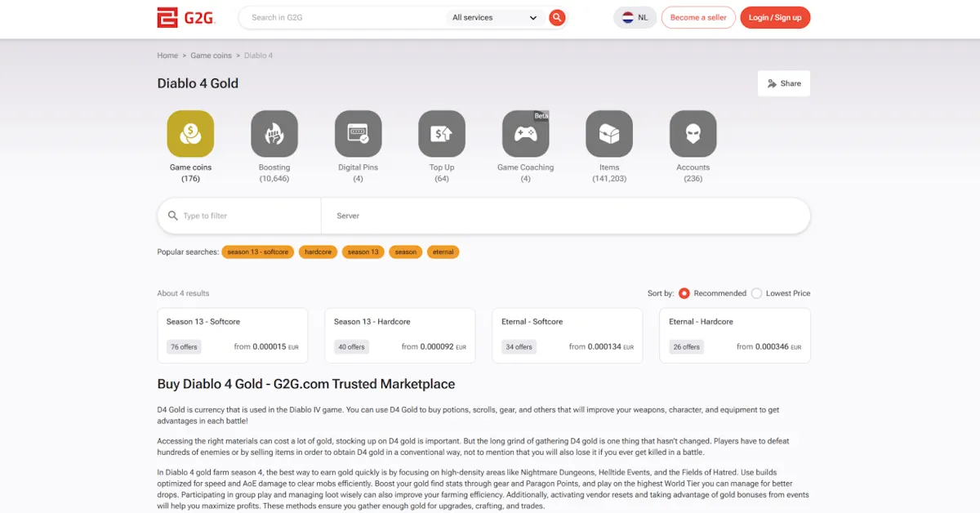Select Recommended sort option
The image size is (980, 513).
pos(684,293)
